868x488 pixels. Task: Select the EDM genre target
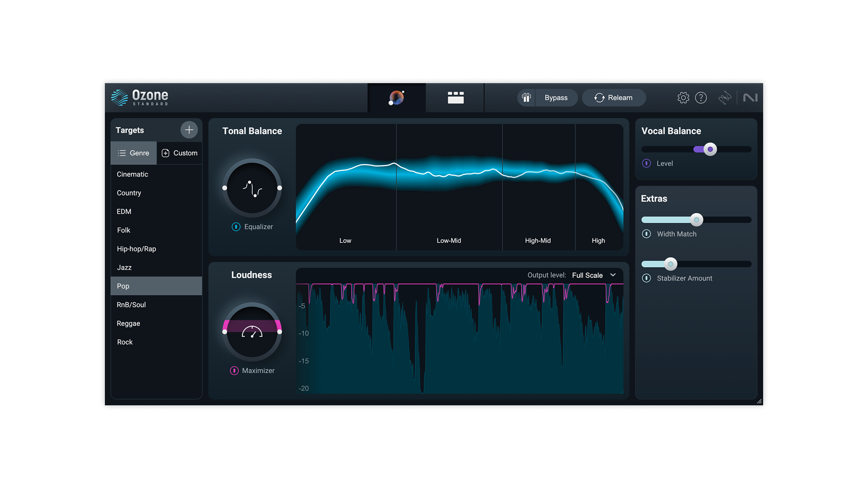156,211
